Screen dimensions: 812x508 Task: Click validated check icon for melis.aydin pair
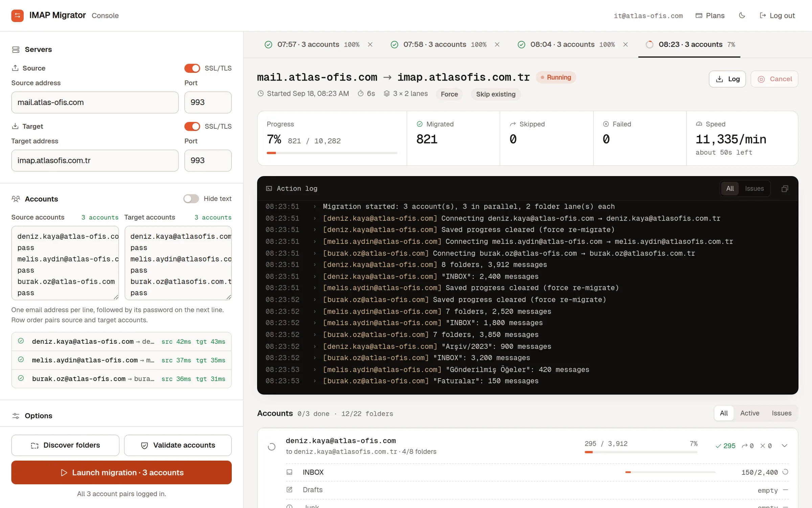(x=21, y=360)
